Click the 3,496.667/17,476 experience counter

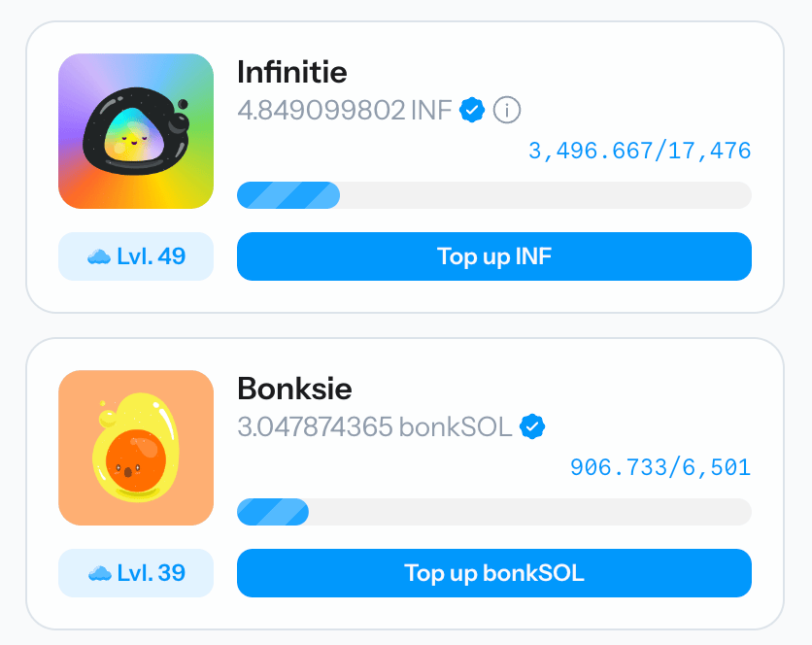click(x=639, y=152)
